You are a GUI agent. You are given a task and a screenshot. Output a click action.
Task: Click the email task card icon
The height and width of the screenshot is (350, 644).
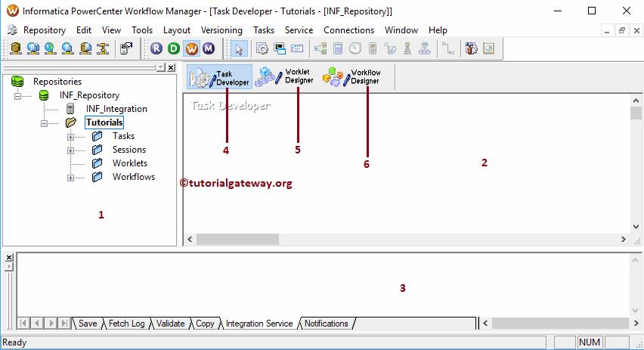pyautogui.click(x=297, y=48)
